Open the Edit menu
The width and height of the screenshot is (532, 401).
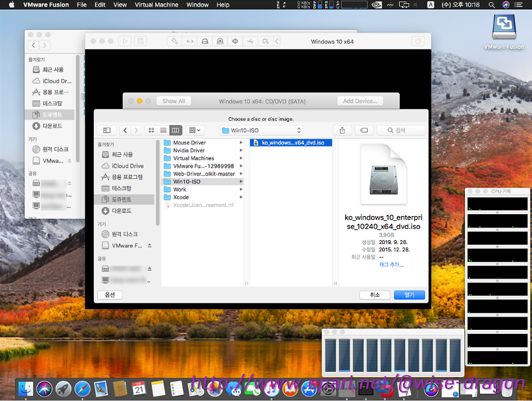(100, 5)
